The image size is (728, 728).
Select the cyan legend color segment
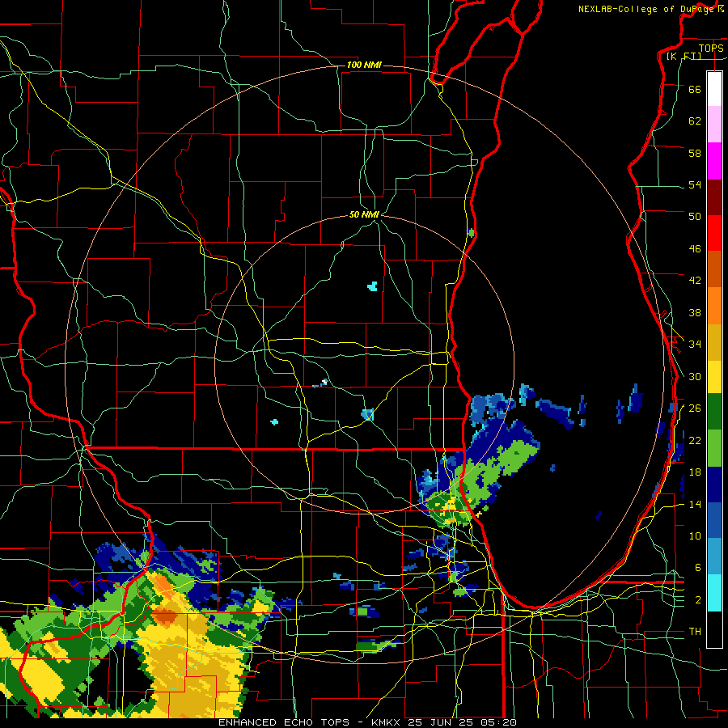point(714,593)
